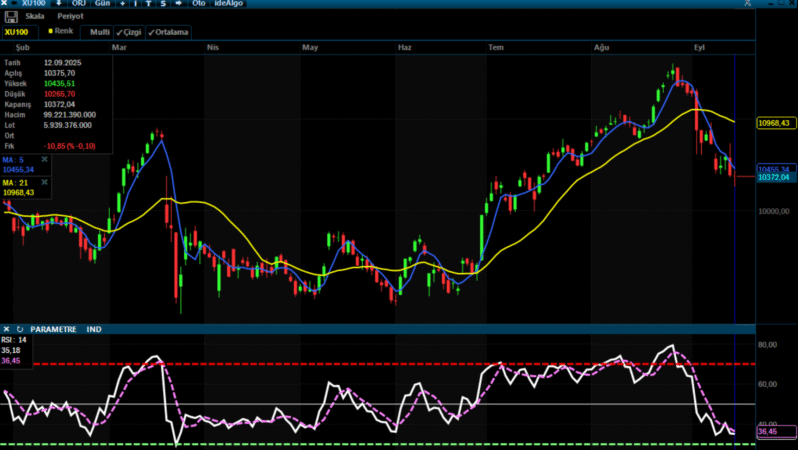Remove the MA 21 moving average

pos(44,182)
